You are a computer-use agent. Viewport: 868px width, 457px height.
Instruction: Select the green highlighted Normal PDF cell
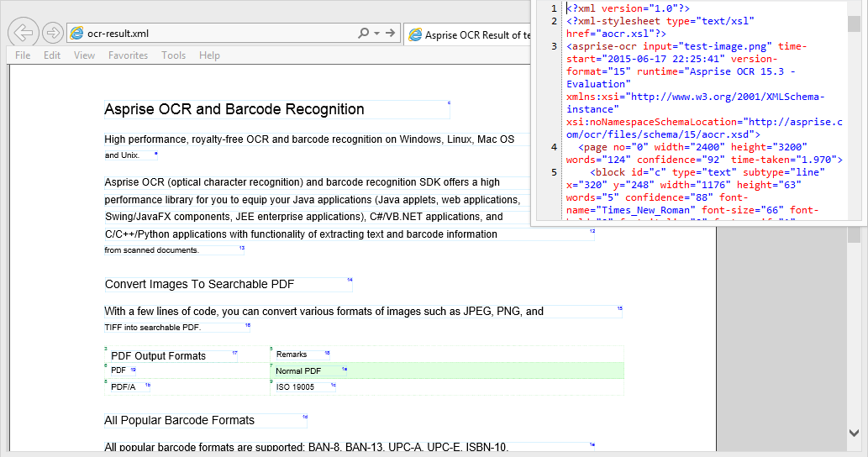pos(447,370)
